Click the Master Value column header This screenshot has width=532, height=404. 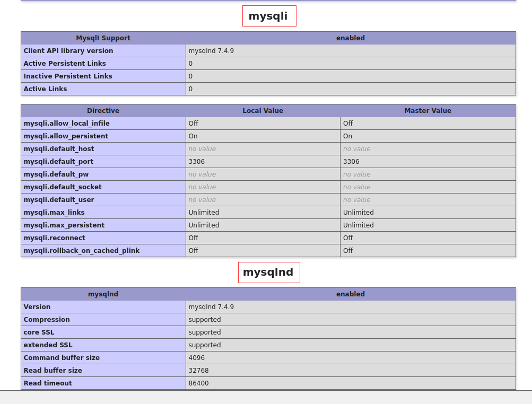coord(428,111)
